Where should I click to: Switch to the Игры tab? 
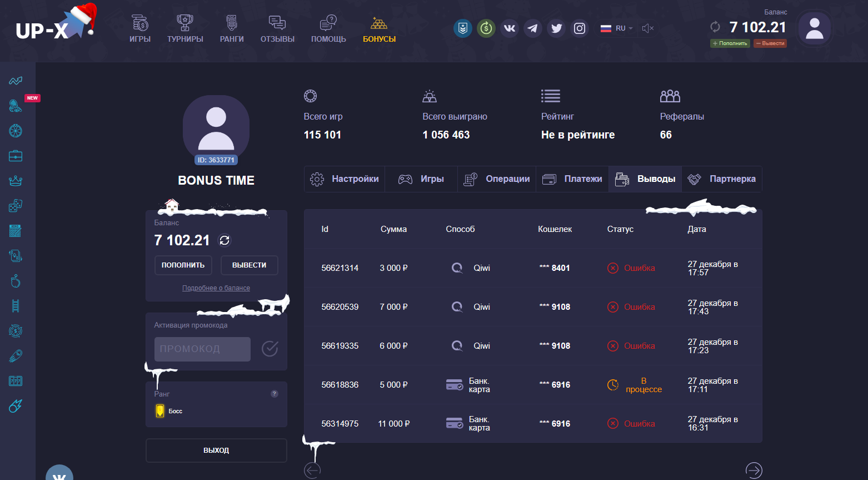click(x=421, y=179)
